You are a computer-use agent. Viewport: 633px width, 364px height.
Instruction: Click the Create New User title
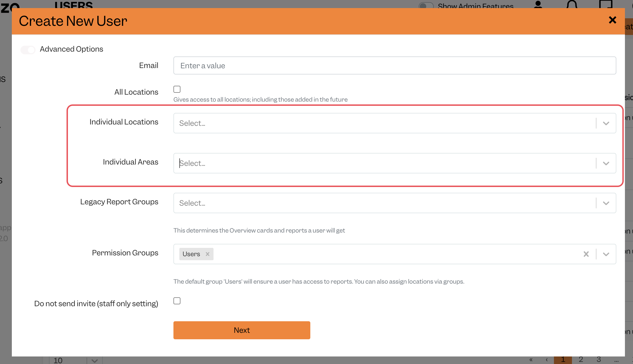coord(73,21)
